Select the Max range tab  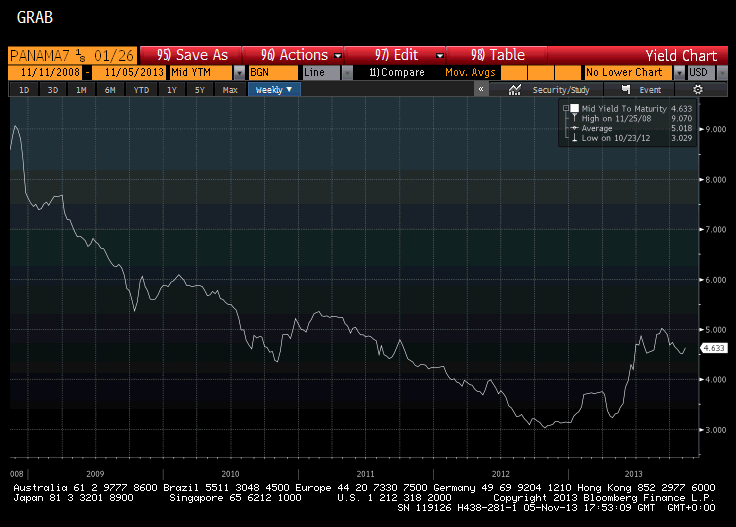pos(230,90)
